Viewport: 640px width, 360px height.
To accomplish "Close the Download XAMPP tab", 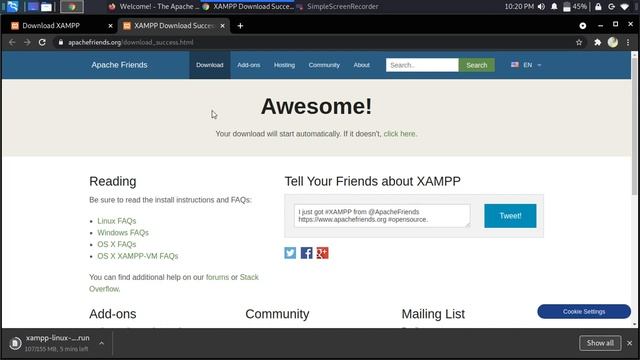I will coord(110,26).
